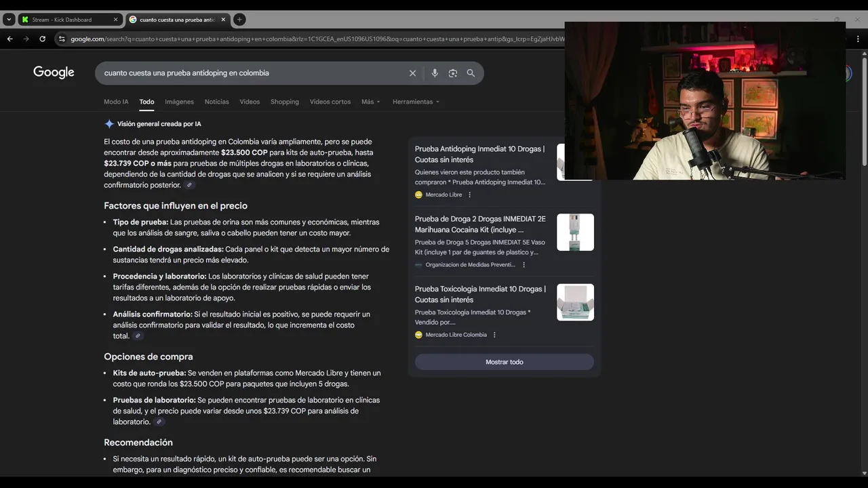Click source link icon after Análisis confirmatorio
Viewport: 868px width, 488px height.
(138, 336)
